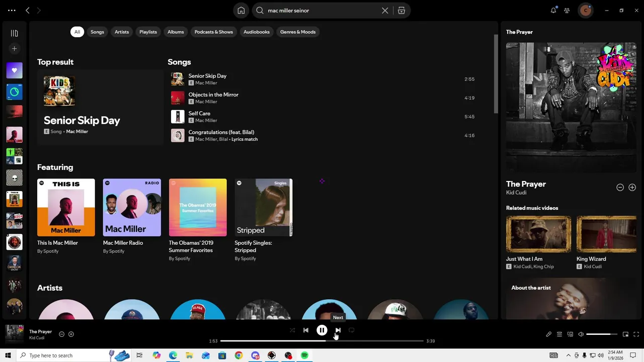Viewport: 644px width, 362px height.
Task: Clear the search field with X
Action: (x=385, y=11)
